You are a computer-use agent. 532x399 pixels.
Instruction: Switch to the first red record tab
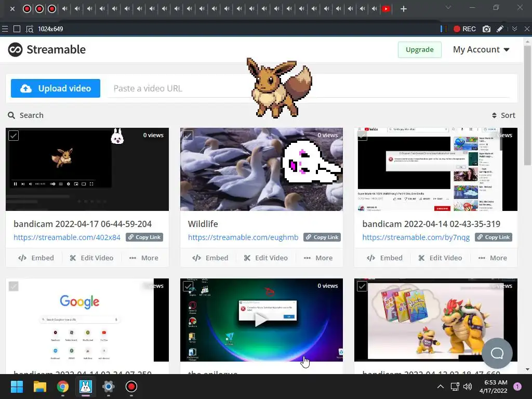pos(27,9)
